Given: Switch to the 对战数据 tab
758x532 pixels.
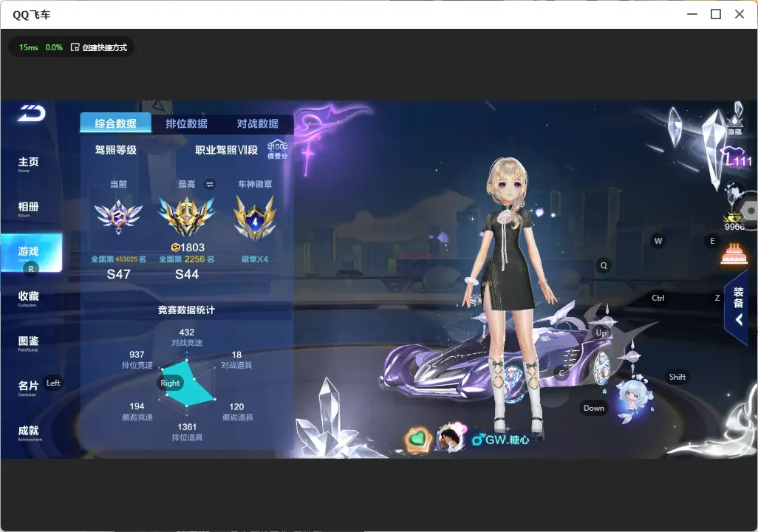Looking at the screenshot, I should pyautogui.click(x=258, y=123).
